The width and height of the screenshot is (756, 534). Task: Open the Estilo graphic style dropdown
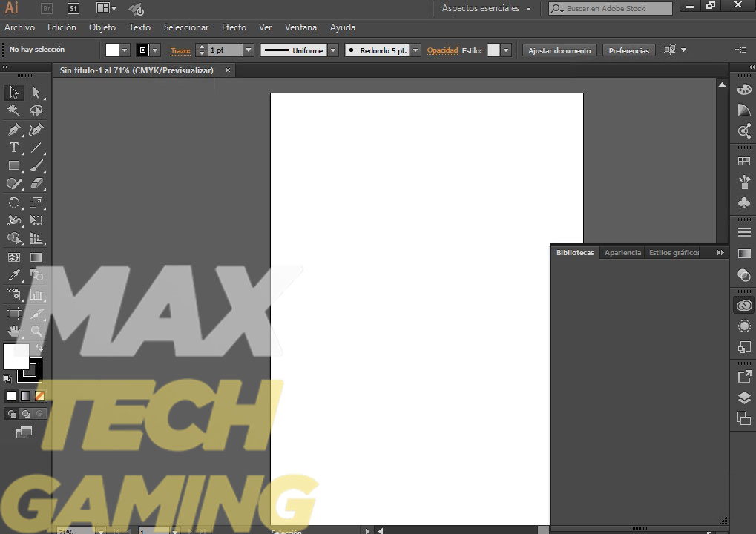(x=506, y=50)
